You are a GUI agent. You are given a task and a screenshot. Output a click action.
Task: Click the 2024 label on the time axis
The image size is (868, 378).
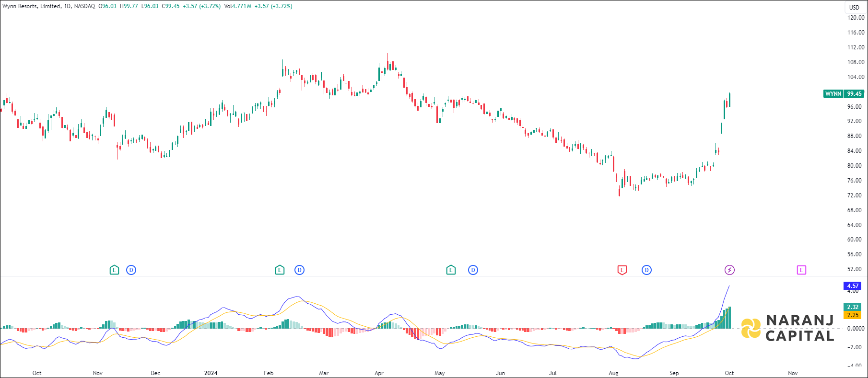(211, 373)
